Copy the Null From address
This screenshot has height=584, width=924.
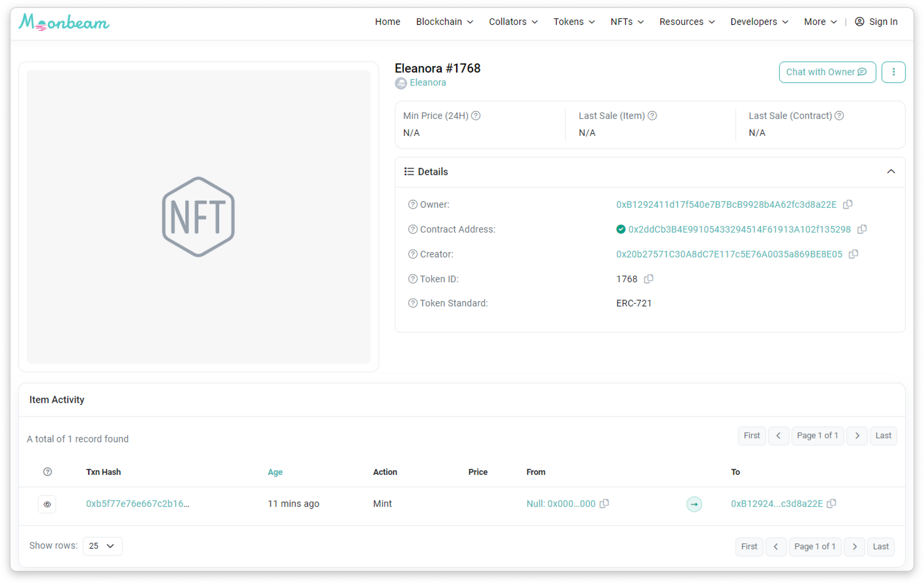pyautogui.click(x=604, y=504)
